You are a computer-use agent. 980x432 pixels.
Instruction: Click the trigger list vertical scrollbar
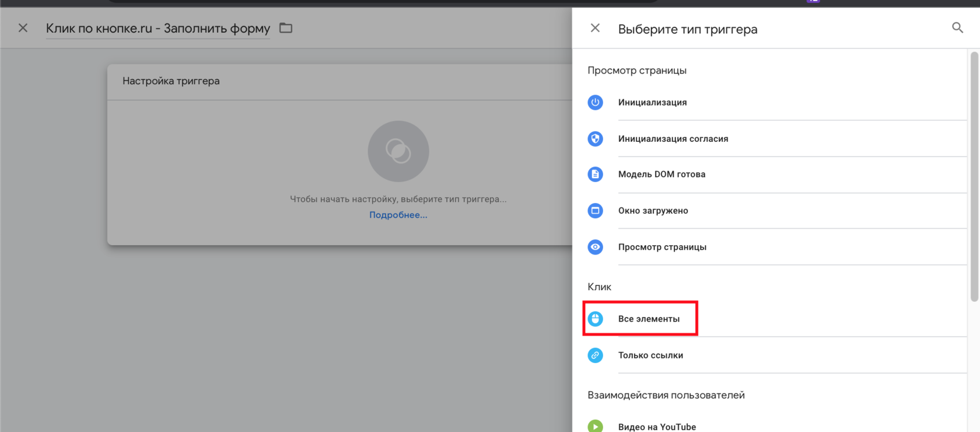974,175
